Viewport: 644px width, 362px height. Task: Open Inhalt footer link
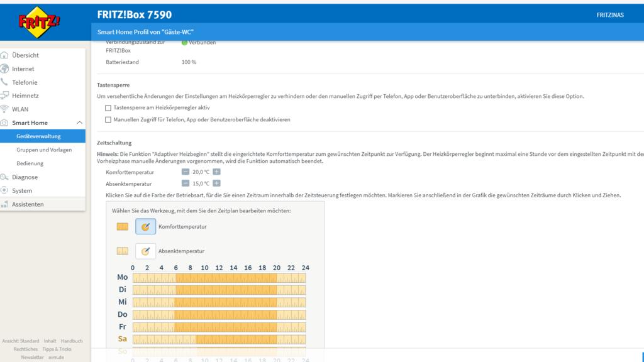point(50,341)
